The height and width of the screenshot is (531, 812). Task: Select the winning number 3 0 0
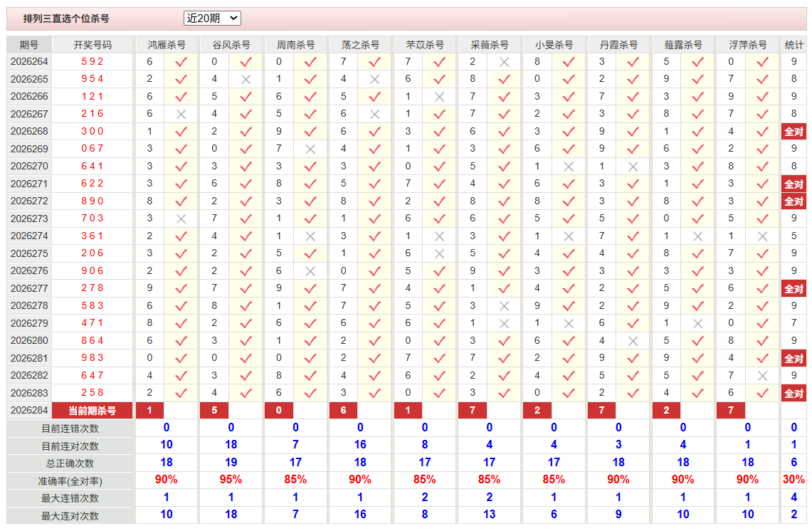pyautogui.click(x=93, y=132)
